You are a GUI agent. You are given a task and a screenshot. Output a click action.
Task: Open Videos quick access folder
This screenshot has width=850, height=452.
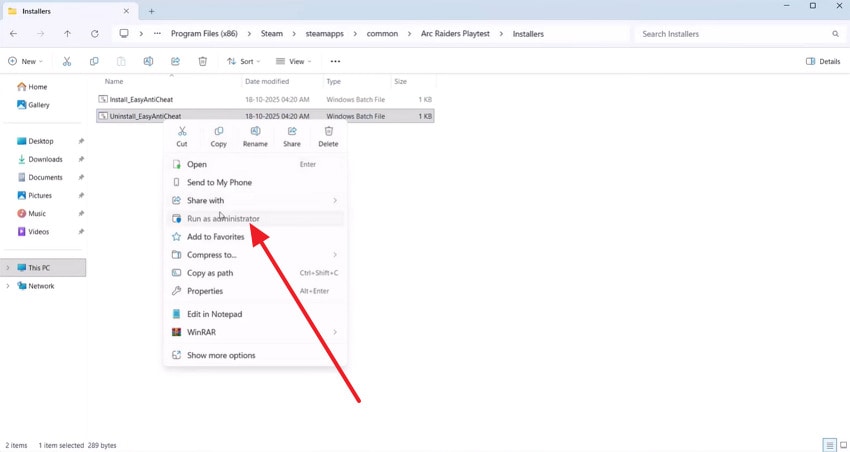(x=33, y=231)
